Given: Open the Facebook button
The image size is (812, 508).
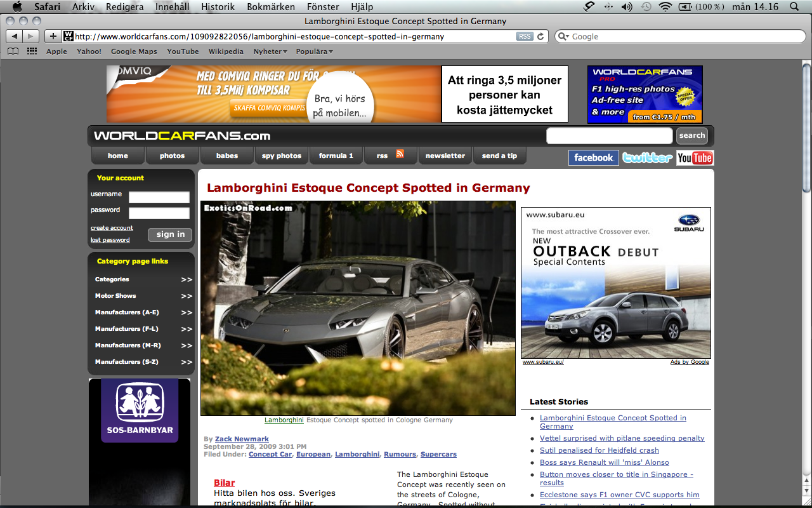Looking at the screenshot, I should coord(594,157).
